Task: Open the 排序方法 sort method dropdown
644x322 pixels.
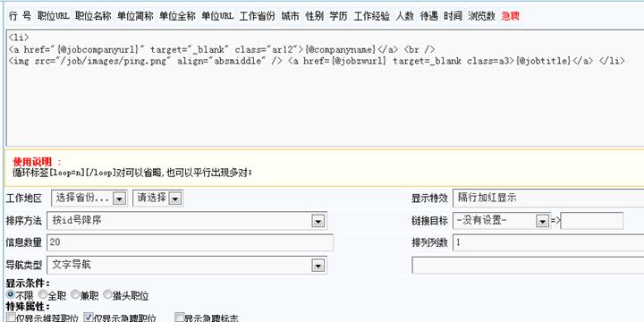Action: (187, 221)
